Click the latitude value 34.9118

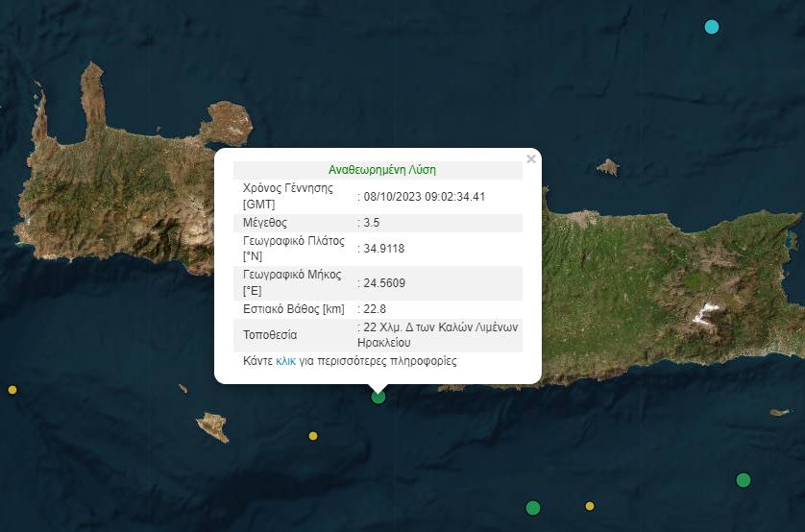click(x=383, y=248)
